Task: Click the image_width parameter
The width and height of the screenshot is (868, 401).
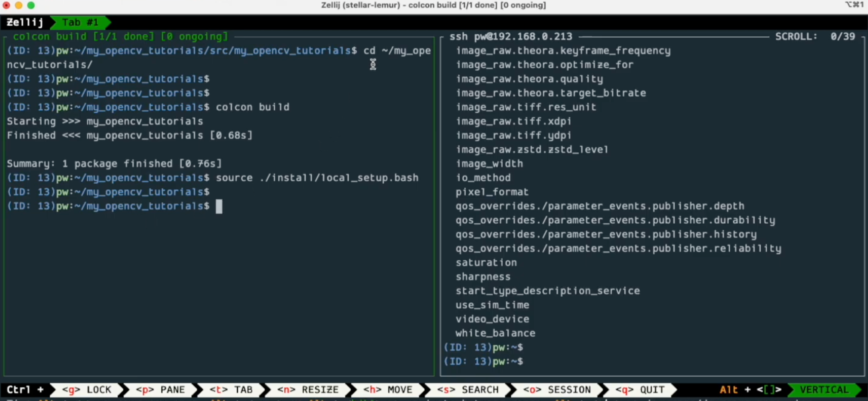Action: coord(489,164)
